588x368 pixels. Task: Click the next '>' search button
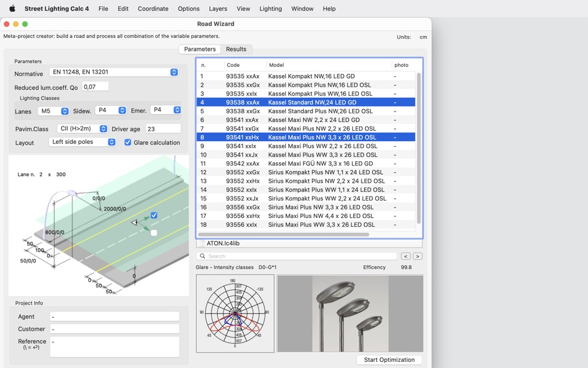pos(417,256)
